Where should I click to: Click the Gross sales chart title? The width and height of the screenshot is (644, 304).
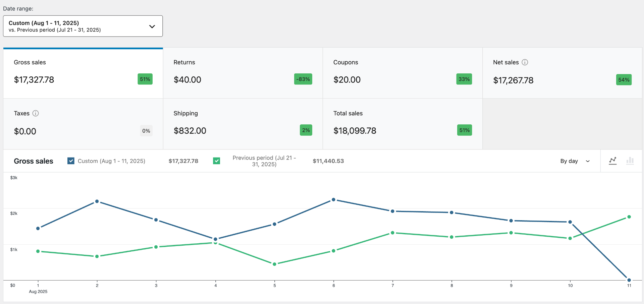pyautogui.click(x=34, y=161)
